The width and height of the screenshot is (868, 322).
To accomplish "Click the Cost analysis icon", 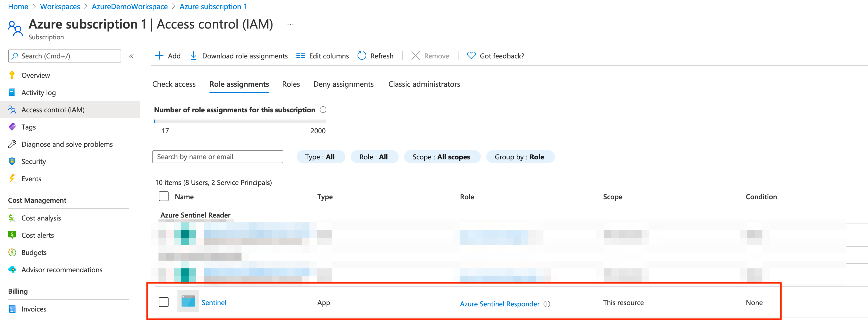I will click(12, 218).
